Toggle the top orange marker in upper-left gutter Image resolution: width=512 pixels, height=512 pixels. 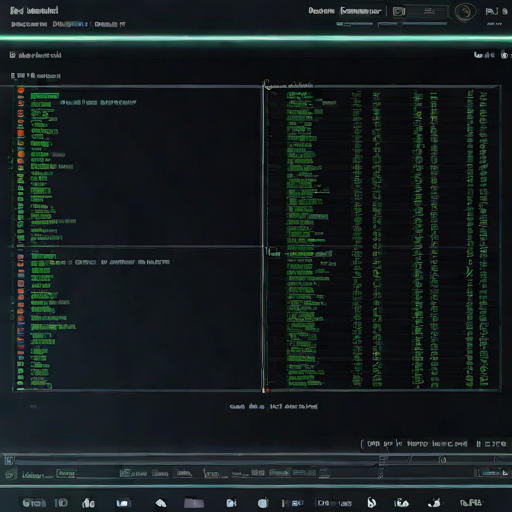click(21, 90)
